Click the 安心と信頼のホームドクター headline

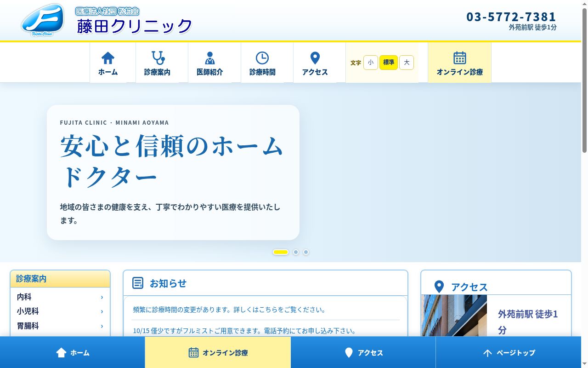172,161
